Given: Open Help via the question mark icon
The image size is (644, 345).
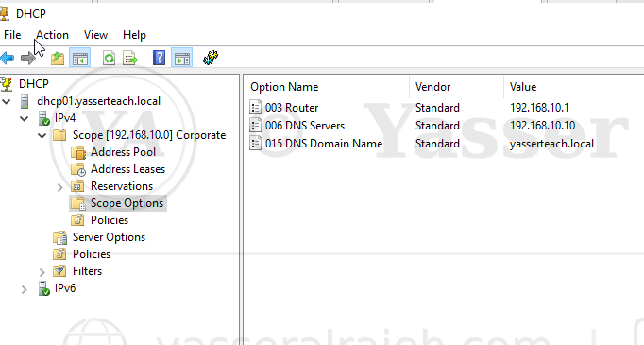Looking at the screenshot, I should 159,58.
